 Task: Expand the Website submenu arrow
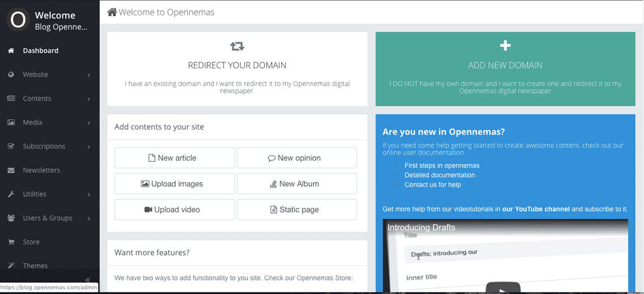click(x=89, y=75)
